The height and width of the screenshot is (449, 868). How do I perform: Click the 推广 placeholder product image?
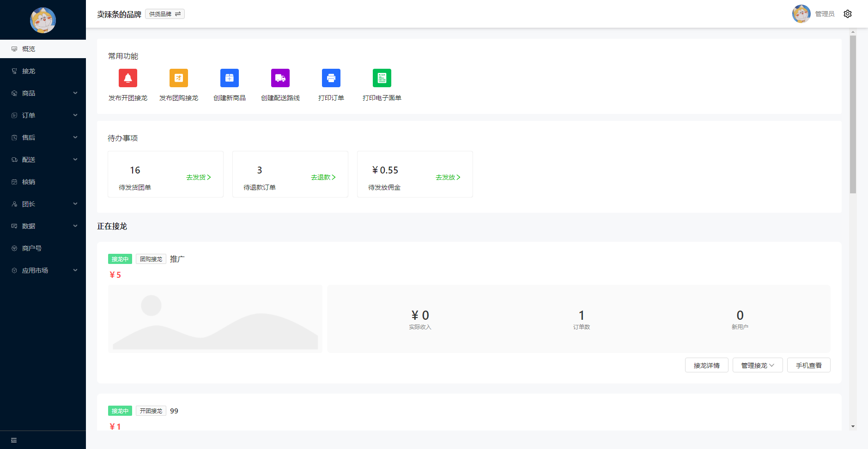pyautogui.click(x=215, y=319)
